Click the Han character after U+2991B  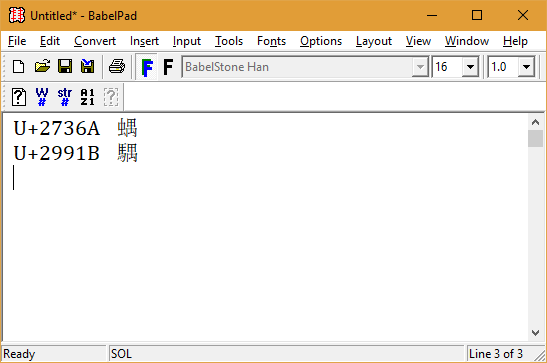[127, 153]
